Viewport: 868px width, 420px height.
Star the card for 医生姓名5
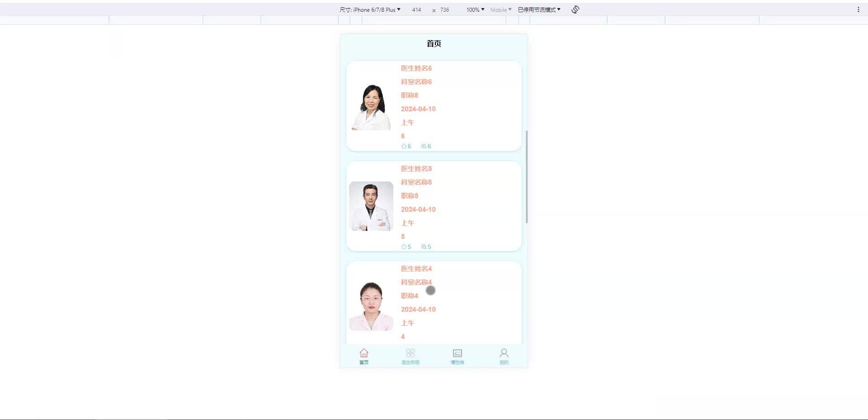pos(403,247)
